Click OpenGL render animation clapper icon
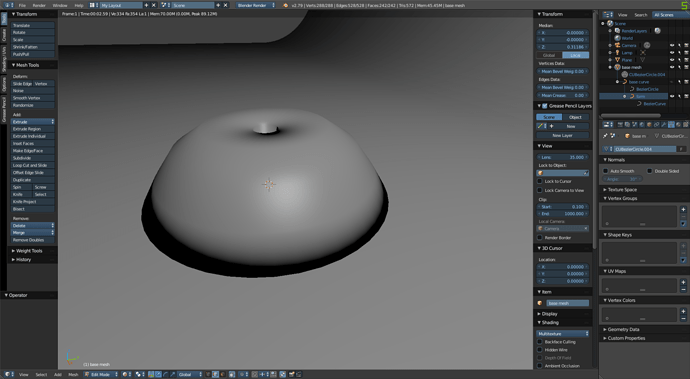690x379 pixels. point(299,374)
